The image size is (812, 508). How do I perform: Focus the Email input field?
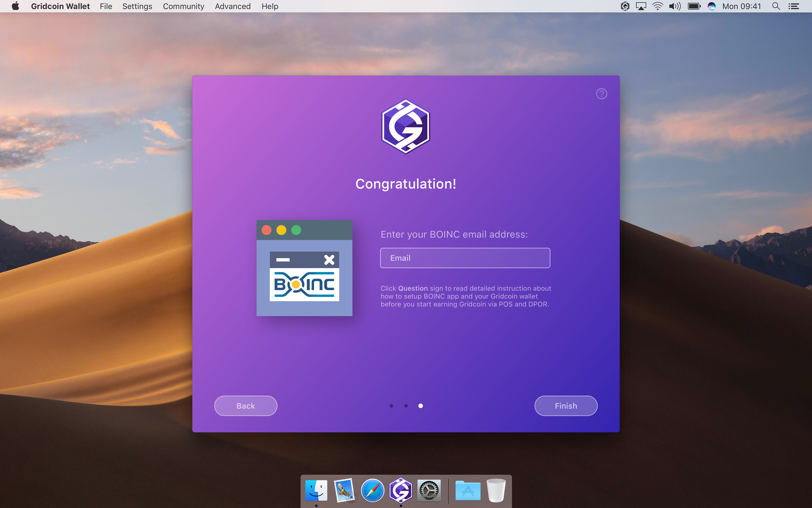click(x=465, y=258)
